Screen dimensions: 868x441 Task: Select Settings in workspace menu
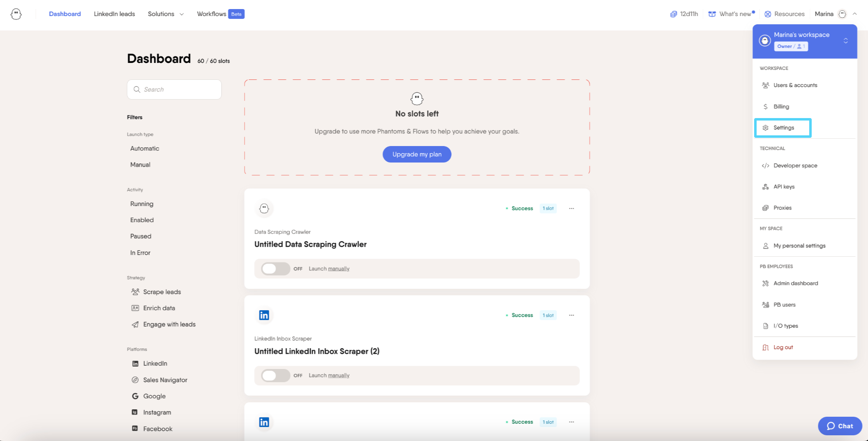point(783,128)
